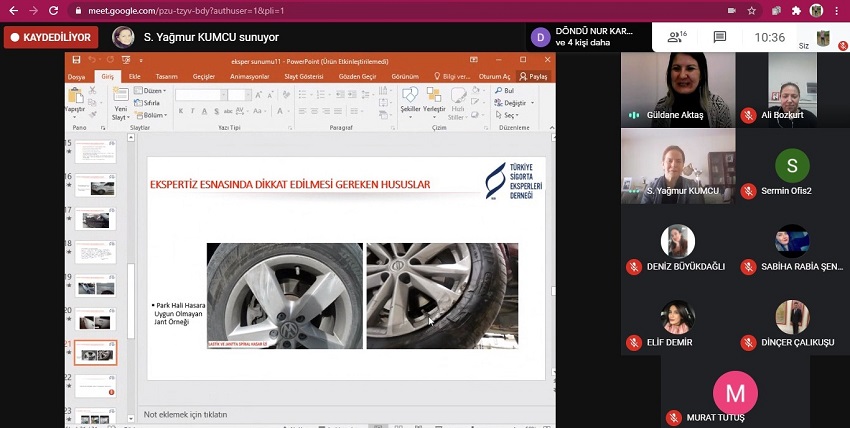Click the KAYDEDİLİYOR recording indicator
The width and height of the screenshot is (850, 428).
tap(50, 37)
